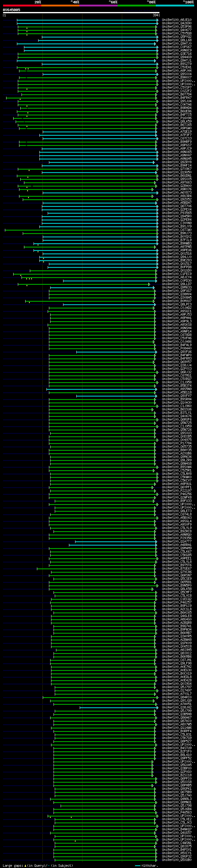This screenshot has width=197, height=868.
Task: Select hit label UniRef100_C0PD30
Action: pyautogui.click(x=177, y=281)
